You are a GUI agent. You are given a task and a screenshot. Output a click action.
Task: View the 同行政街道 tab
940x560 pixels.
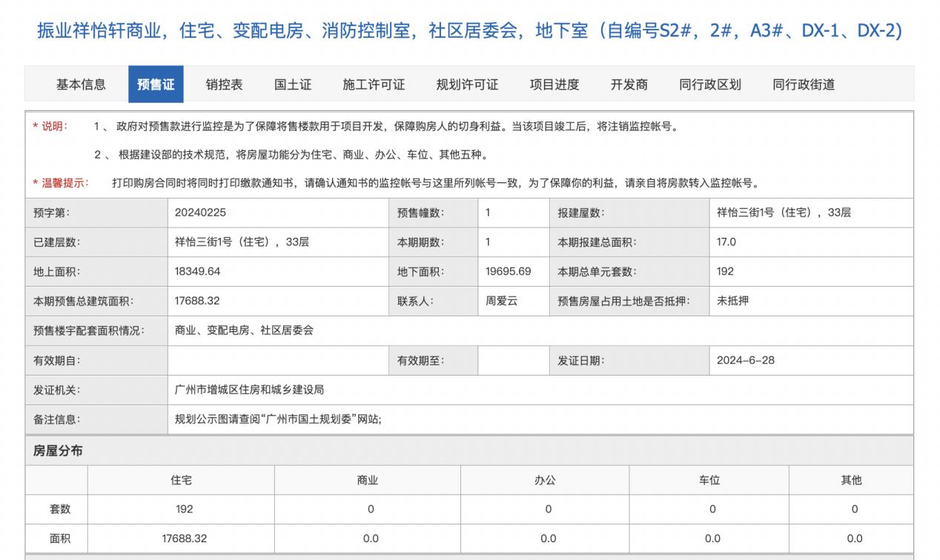tap(804, 84)
